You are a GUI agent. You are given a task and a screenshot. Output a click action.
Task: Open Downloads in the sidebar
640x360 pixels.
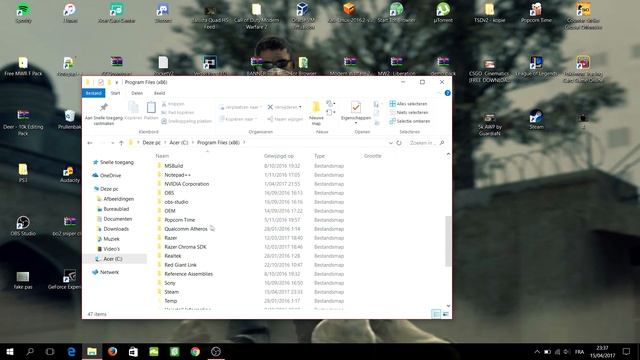pyautogui.click(x=113, y=229)
